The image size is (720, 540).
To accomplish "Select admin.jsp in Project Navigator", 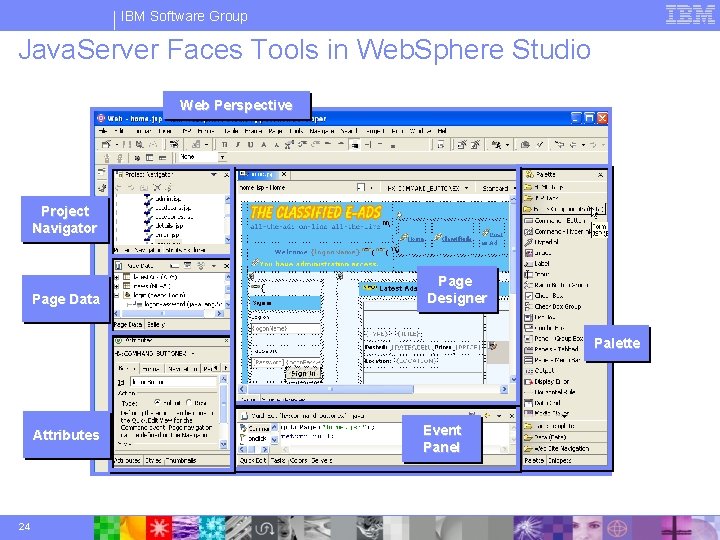I will click(x=168, y=199).
